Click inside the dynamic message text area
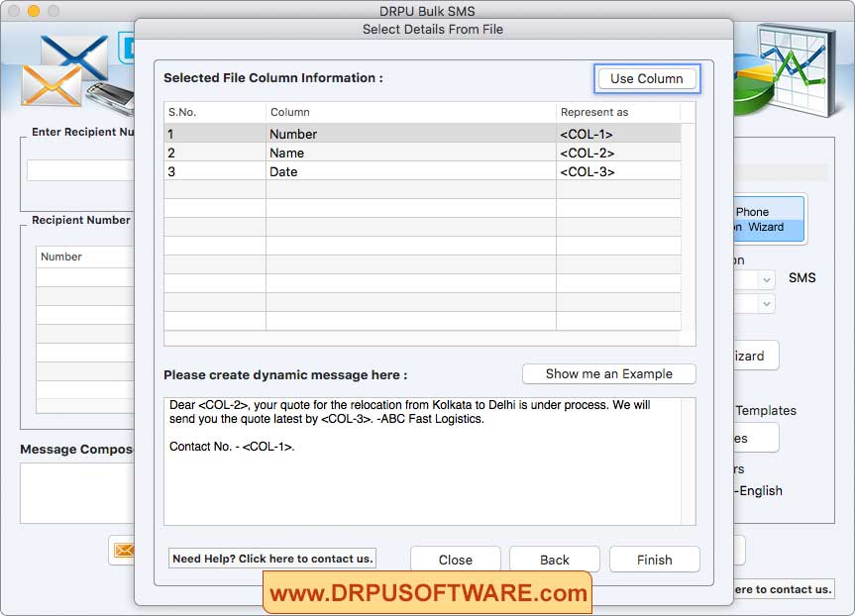Screen dimensions: 855x616 pyautogui.click(x=423, y=462)
